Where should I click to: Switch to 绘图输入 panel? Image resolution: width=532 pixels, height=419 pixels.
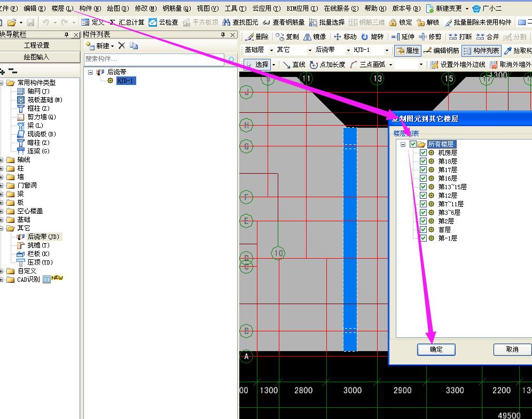point(37,57)
